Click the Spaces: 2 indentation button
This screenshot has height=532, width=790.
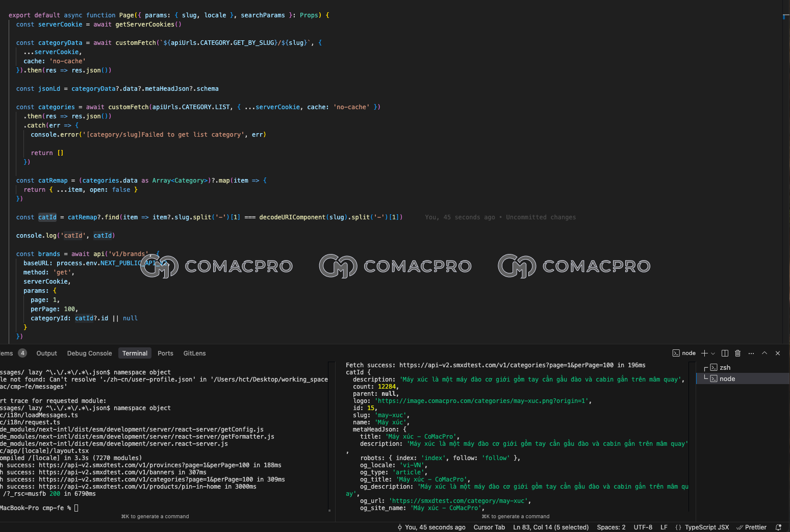click(611, 527)
